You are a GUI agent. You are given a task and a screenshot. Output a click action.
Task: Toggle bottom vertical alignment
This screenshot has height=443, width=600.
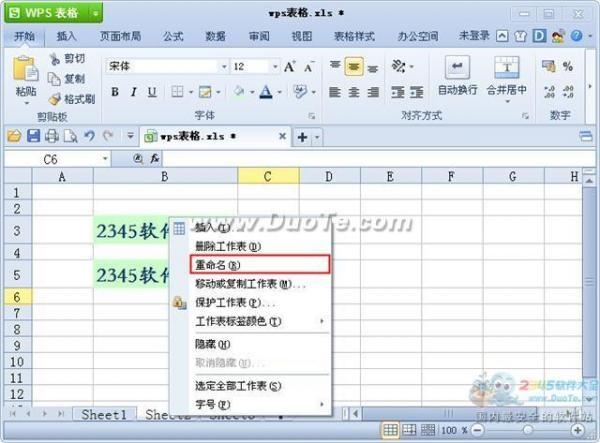pyautogui.click(x=373, y=68)
